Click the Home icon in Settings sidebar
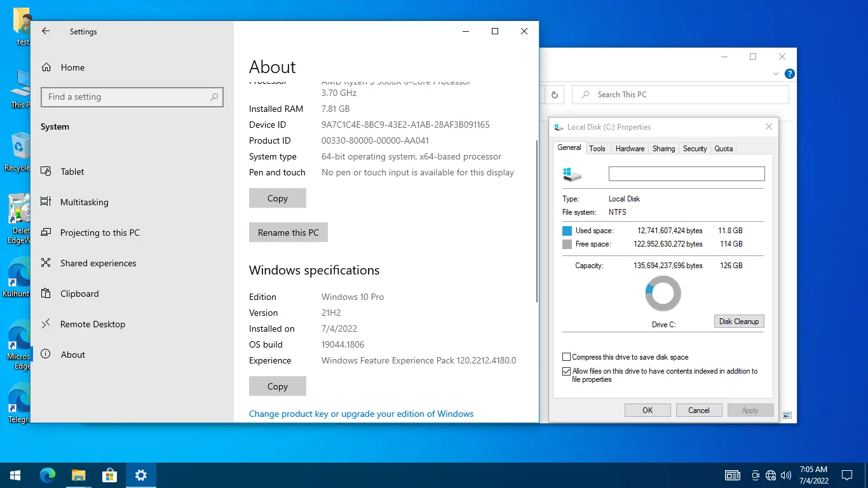The width and height of the screenshot is (868, 488). click(46, 67)
